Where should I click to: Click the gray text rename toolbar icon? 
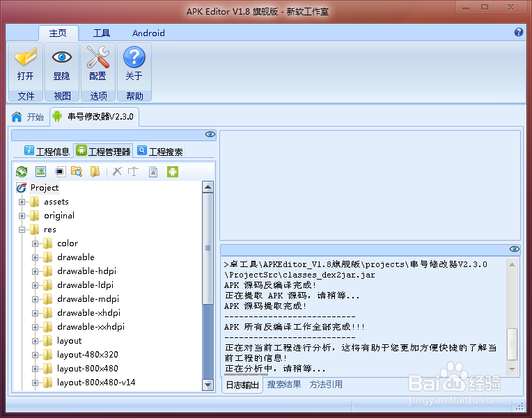[133, 172]
